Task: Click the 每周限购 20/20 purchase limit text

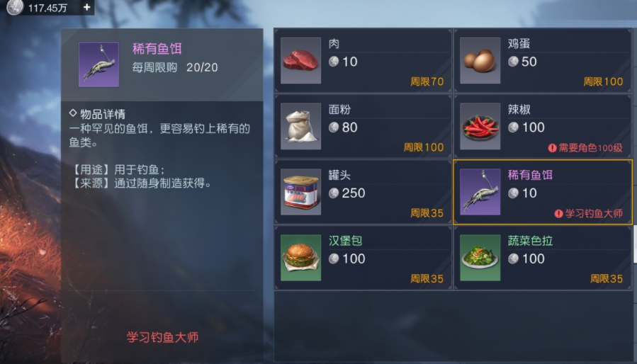Action: click(175, 67)
